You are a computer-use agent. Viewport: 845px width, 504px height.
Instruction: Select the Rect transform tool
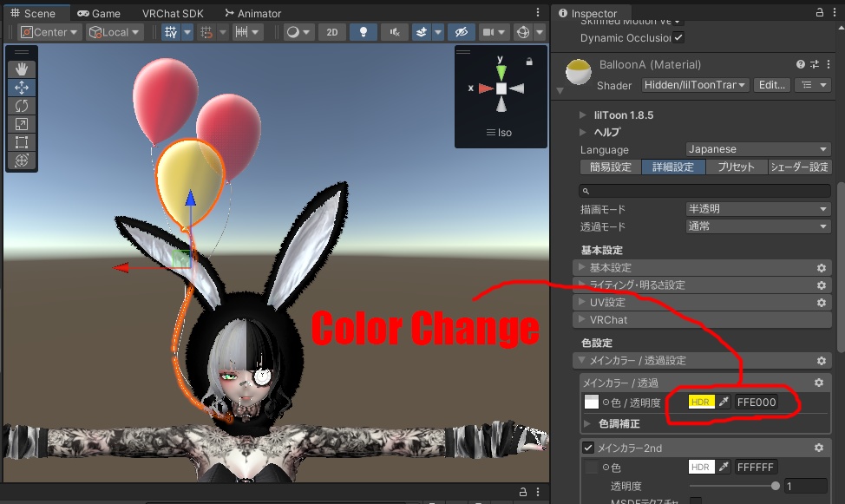click(22, 142)
